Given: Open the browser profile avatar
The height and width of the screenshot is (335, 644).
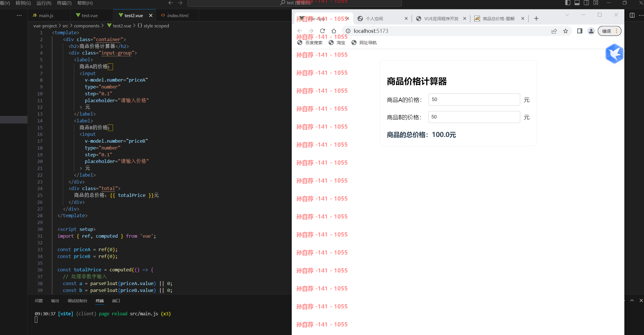Looking at the screenshot, I should coord(591,31).
